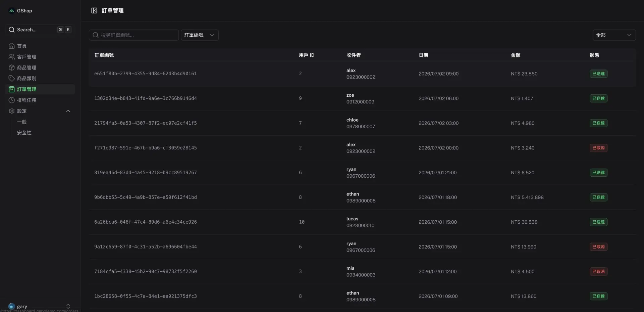Open order 1bc28658-0f55-4c7a-84e1-aa921375dfc3
The width and height of the screenshot is (644, 312).
click(x=146, y=296)
